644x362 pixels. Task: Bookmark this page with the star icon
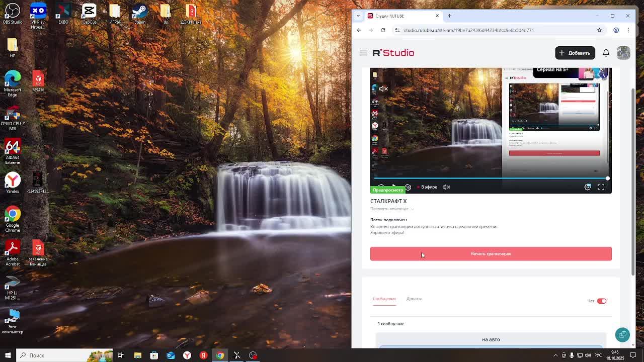click(x=599, y=30)
